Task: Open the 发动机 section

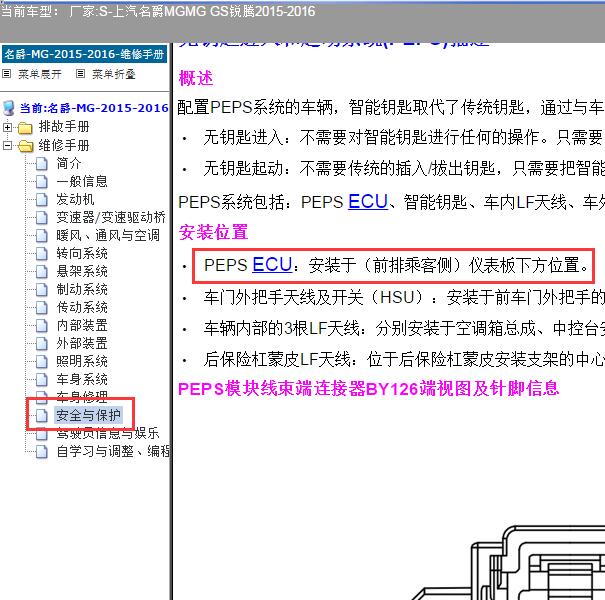Action: pos(75,199)
